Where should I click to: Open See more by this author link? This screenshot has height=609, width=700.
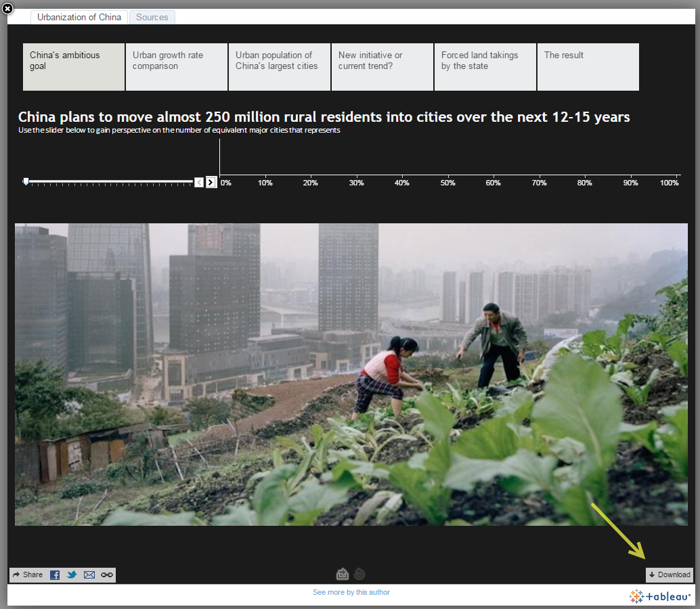(351, 592)
